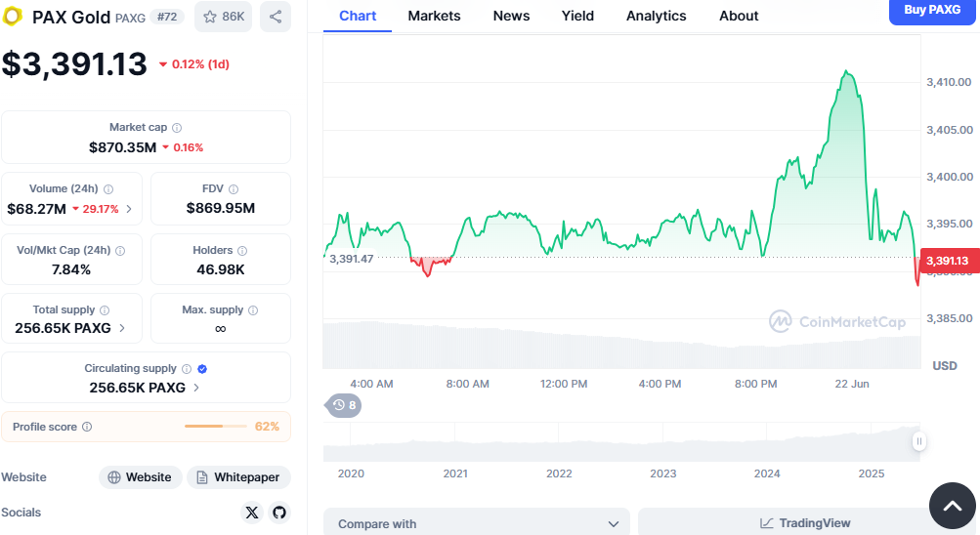Screen dimensions: 980x535
Task: Click the 2024 label on range timeline
Action: coord(767,473)
